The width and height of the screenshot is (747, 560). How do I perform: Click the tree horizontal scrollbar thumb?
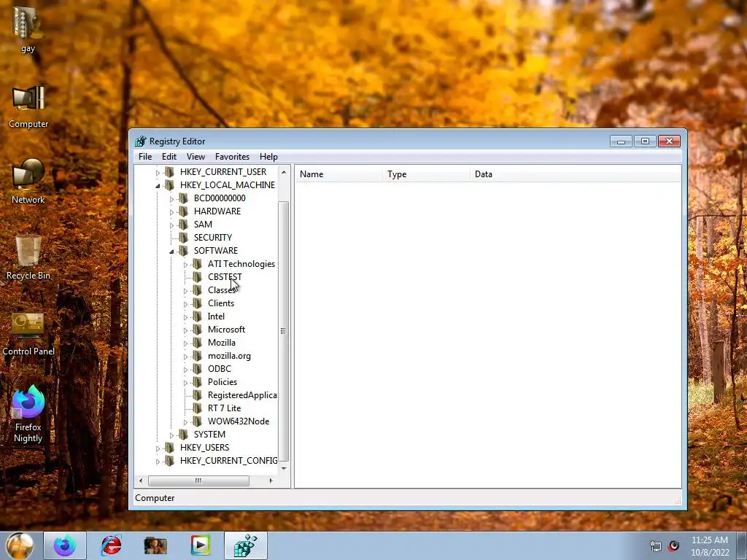point(198,481)
